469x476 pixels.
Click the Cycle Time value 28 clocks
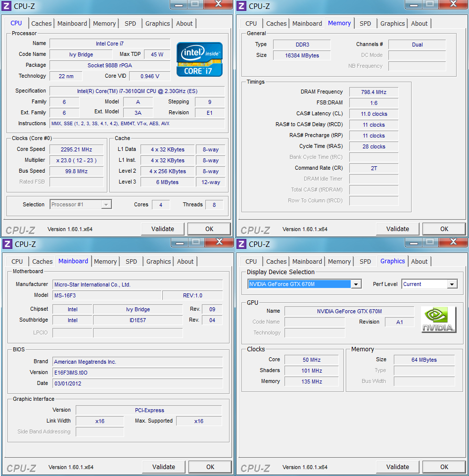coord(374,146)
